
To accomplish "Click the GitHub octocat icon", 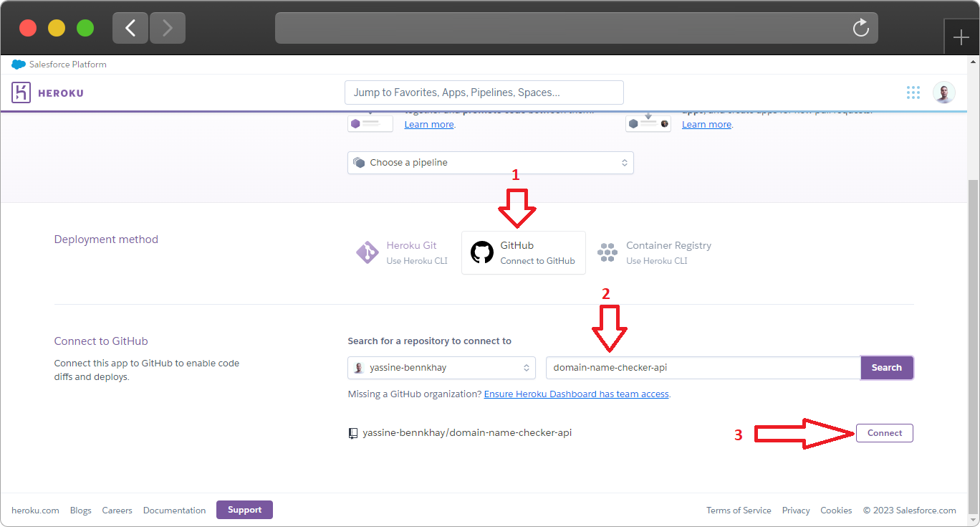I will 482,252.
